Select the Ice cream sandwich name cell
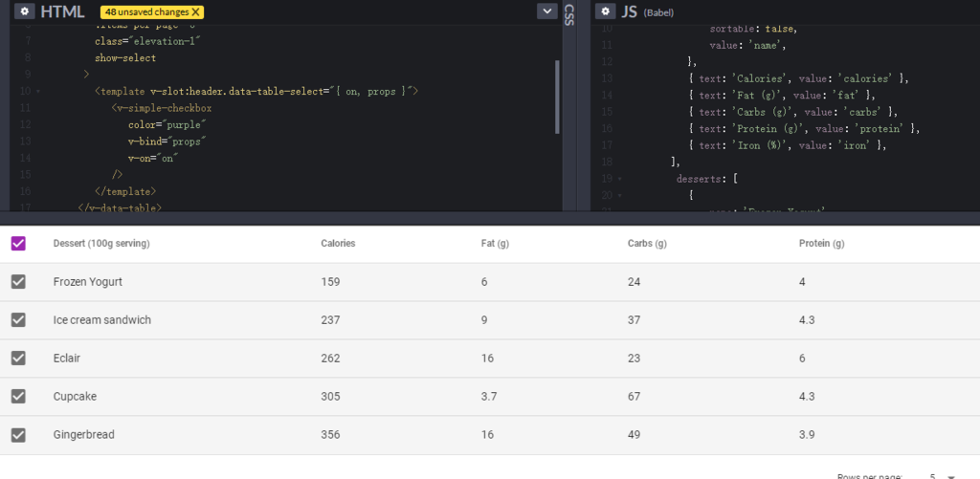 (101, 319)
